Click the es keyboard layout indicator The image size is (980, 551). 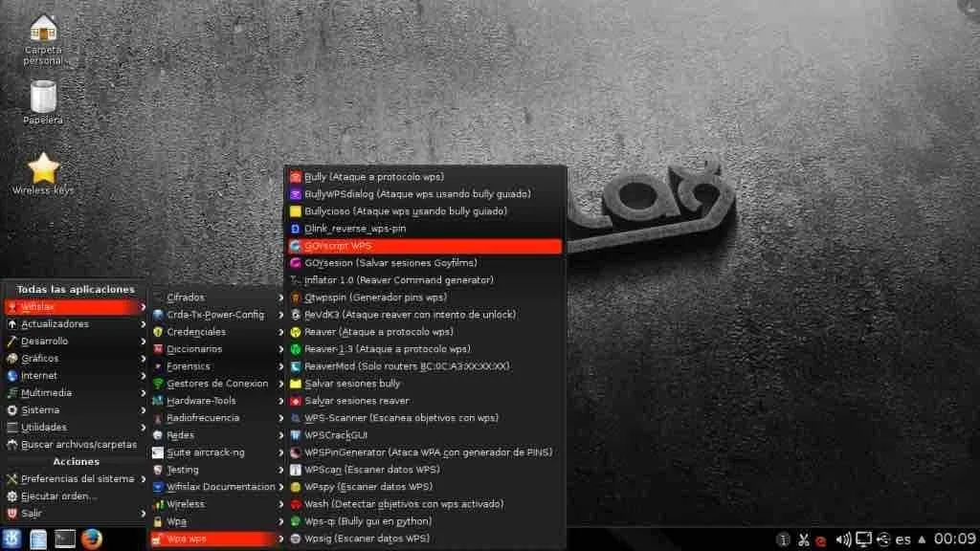(x=902, y=540)
